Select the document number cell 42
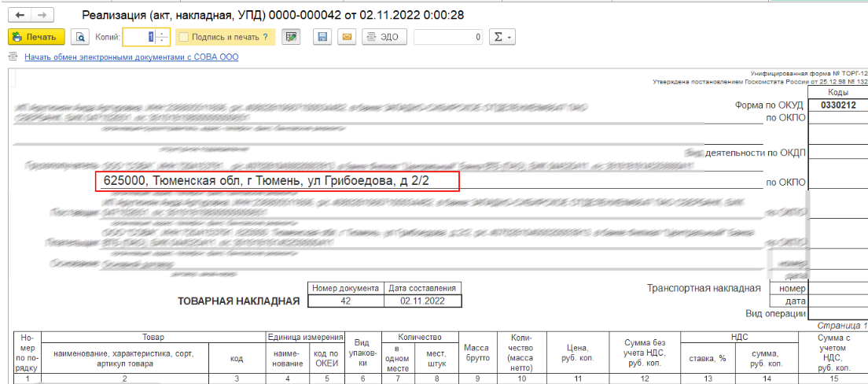Screen dimensions: 868x384 (x=346, y=301)
